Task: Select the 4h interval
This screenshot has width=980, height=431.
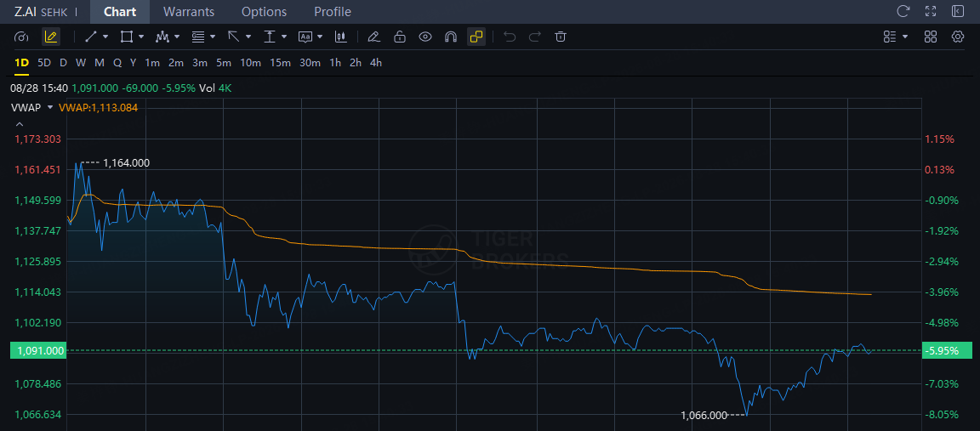Action: coord(376,62)
